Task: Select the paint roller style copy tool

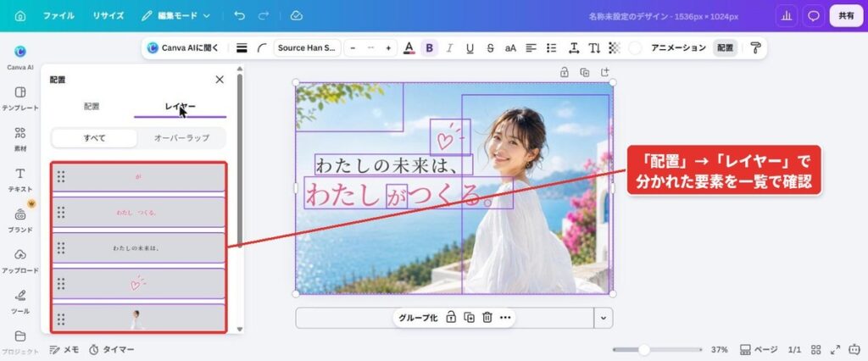Action: [x=755, y=48]
